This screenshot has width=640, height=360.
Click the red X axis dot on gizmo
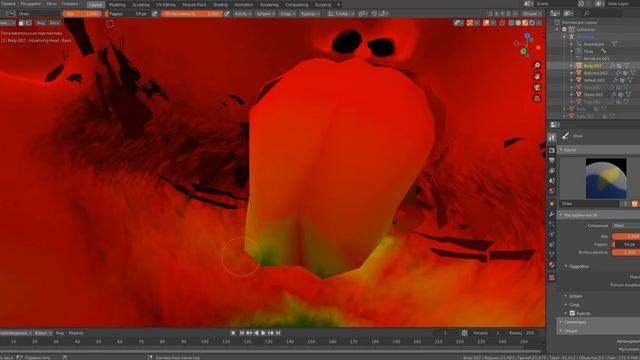coord(538,48)
